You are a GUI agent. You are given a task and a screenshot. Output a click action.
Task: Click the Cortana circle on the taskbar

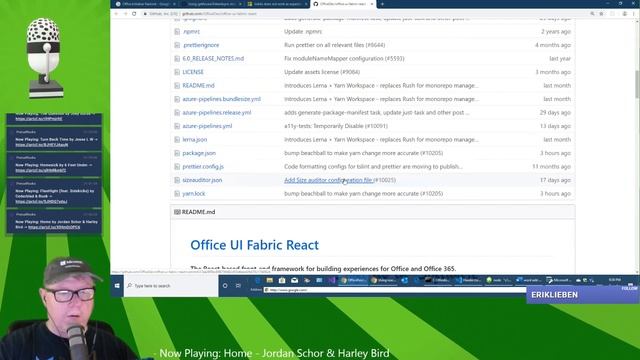pyautogui.click(x=225, y=286)
